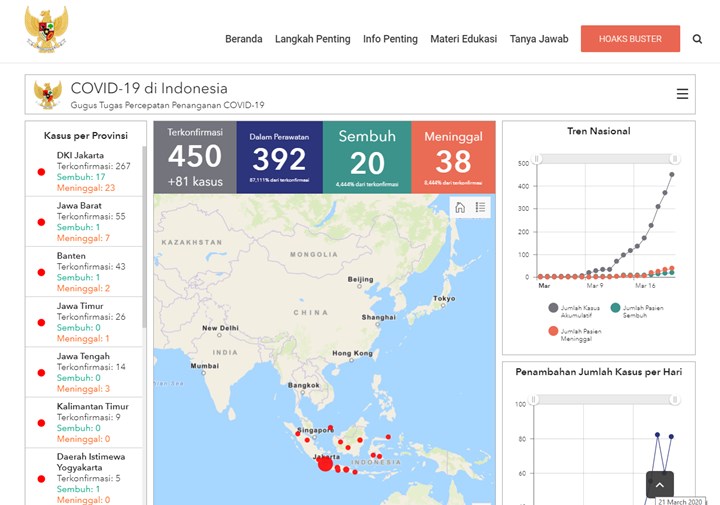The height and width of the screenshot is (505, 720).
Task: Go to Beranda menu item
Action: tap(244, 39)
